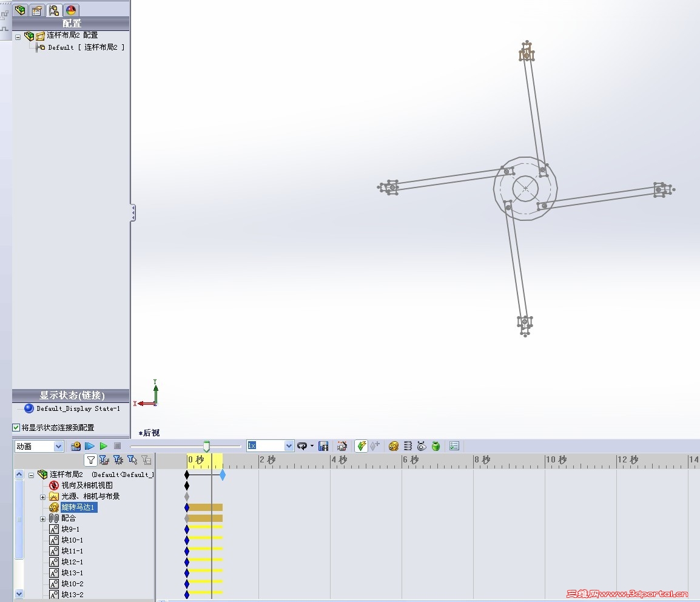This screenshot has width=700, height=602.
Task: Toggle 将显示状态连接到配置 checkbox
Action: (x=16, y=427)
